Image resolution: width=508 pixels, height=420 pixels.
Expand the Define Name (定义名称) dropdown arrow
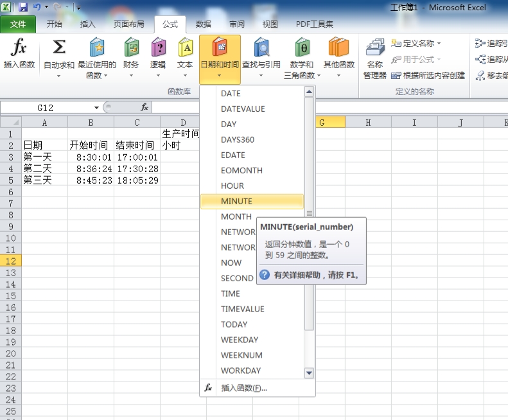pyautogui.click(x=439, y=44)
